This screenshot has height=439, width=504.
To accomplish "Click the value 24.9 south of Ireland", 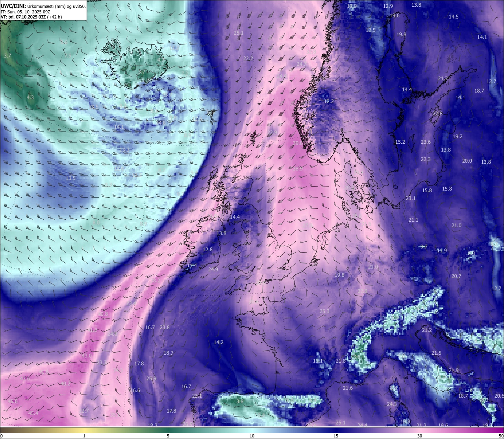I will (213, 270).
